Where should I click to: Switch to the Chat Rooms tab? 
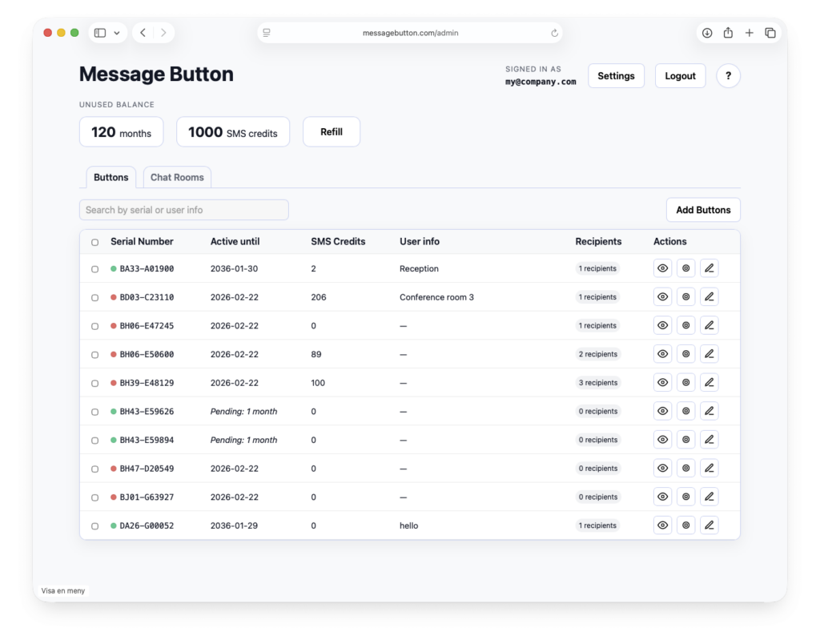click(177, 177)
